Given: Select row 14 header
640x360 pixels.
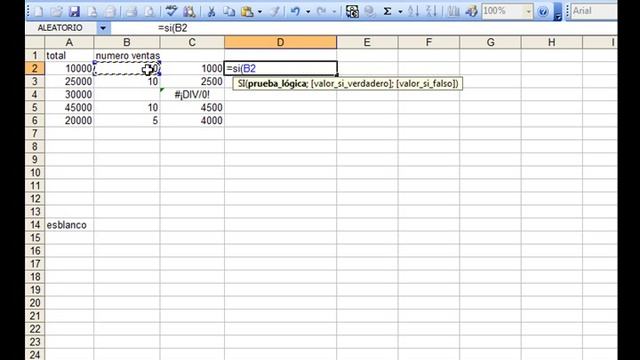Looking at the screenshot, I should 35,225.
